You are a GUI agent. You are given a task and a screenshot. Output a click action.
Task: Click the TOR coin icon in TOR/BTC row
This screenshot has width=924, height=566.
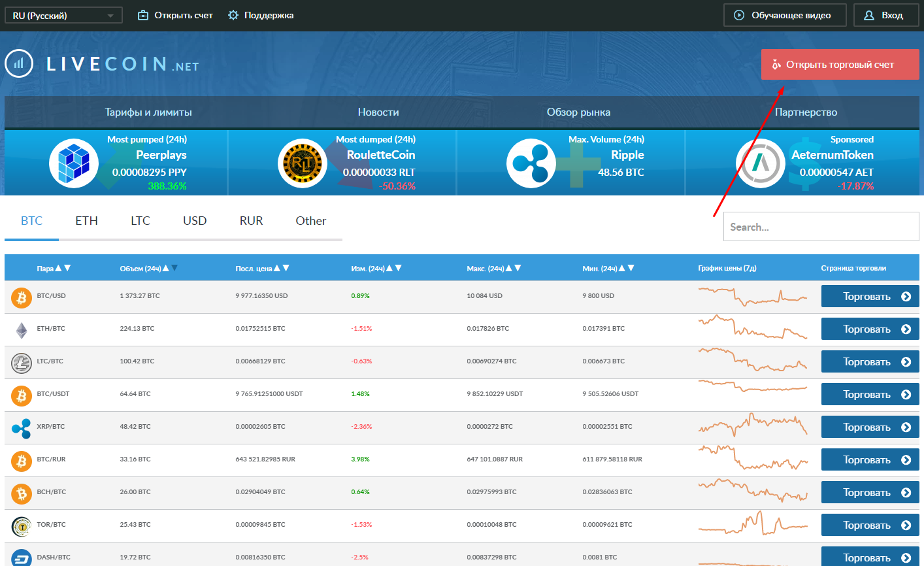coord(22,526)
